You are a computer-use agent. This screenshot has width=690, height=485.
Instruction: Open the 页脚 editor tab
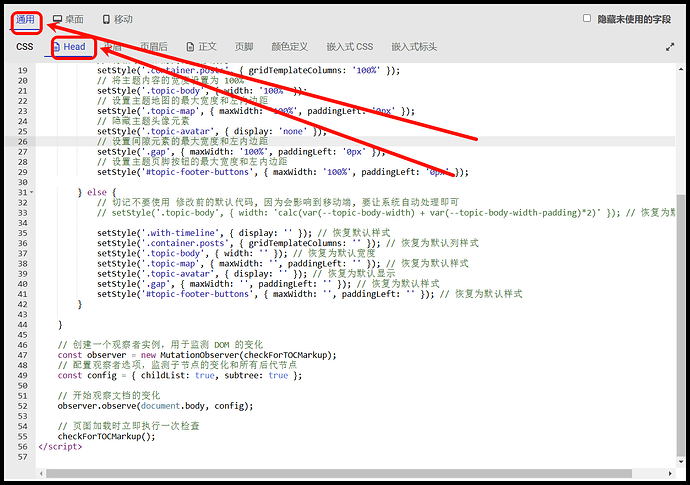tap(244, 47)
